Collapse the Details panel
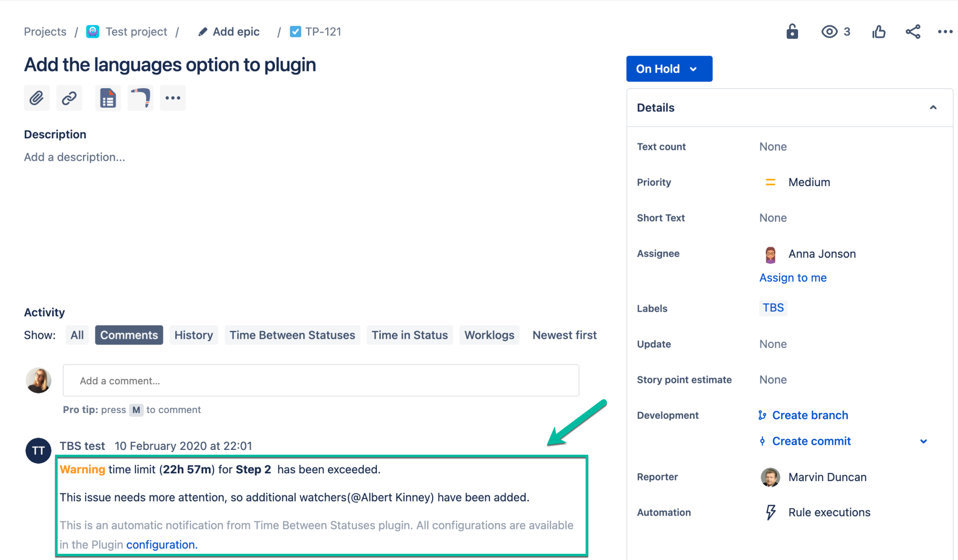The width and height of the screenshot is (958, 560). (x=933, y=108)
